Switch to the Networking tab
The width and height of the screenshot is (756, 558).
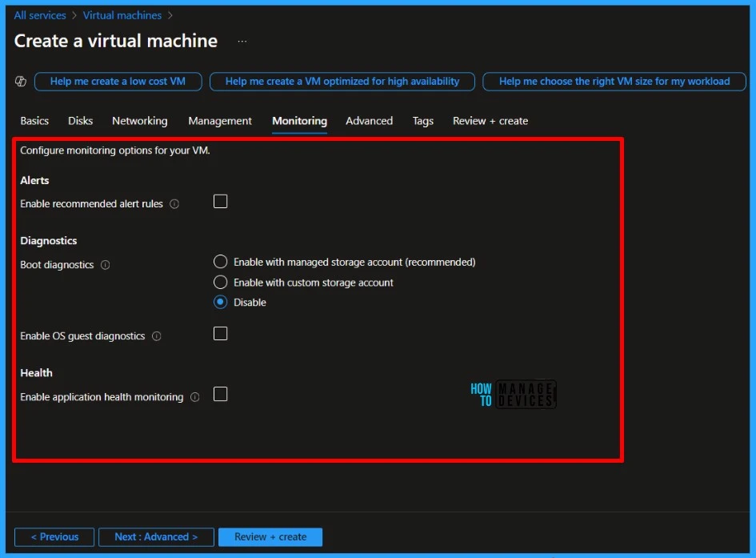click(x=140, y=121)
